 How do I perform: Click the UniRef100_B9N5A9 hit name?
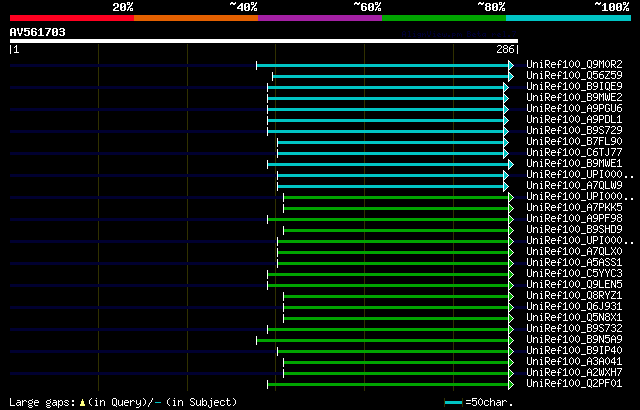574,340
